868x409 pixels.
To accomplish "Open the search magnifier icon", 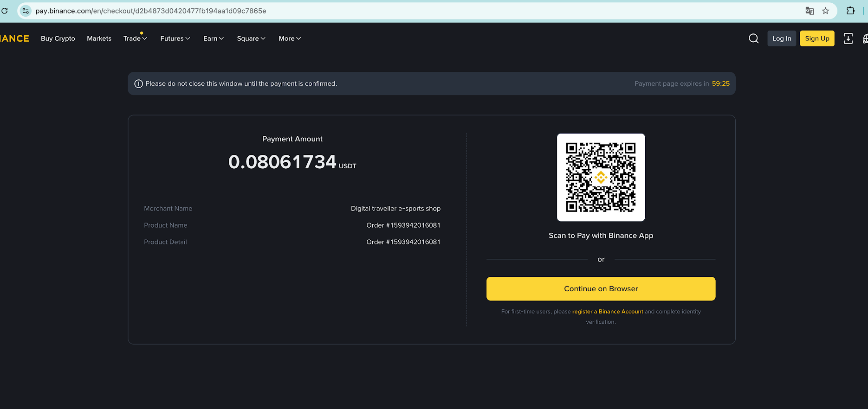I will point(754,38).
